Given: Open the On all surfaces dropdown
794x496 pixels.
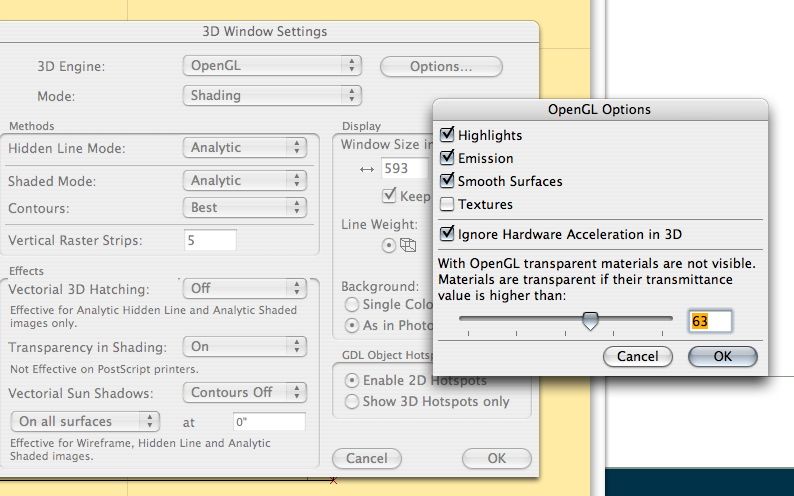Looking at the screenshot, I should (x=85, y=422).
